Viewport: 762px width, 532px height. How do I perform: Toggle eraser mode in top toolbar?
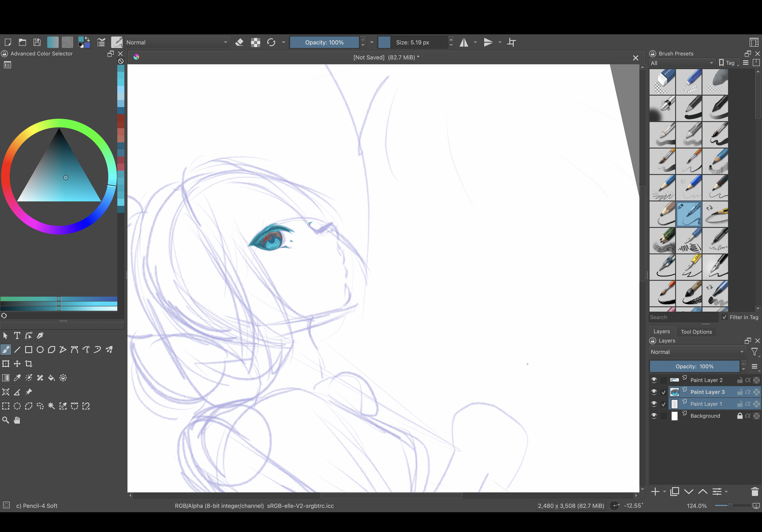click(239, 43)
